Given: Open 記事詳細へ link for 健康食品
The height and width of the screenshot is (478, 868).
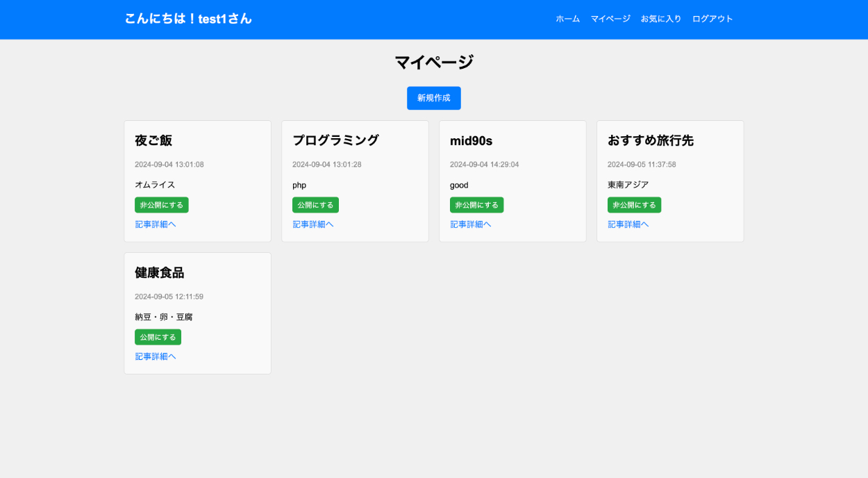Looking at the screenshot, I should pyautogui.click(x=156, y=356).
